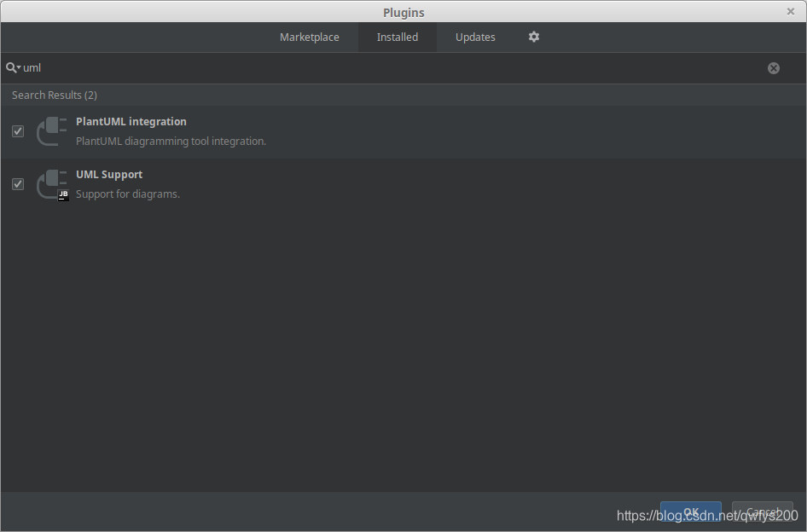Select the PlantUML integration title
This screenshot has width=807, height=532.
(131, 121)
